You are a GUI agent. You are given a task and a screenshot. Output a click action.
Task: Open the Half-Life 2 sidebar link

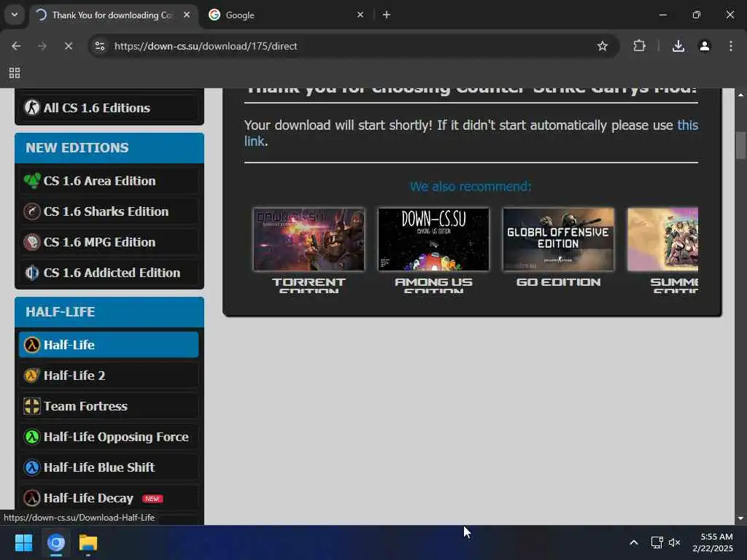[109, 376]
